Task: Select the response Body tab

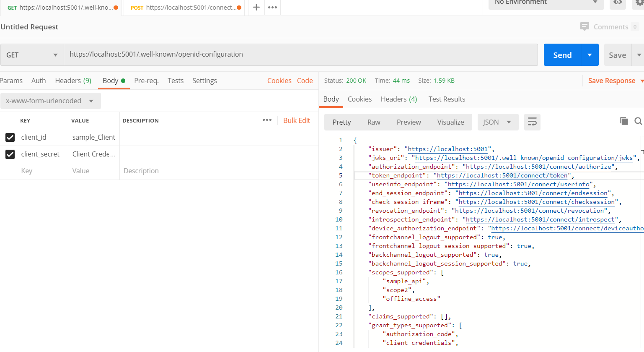Action: 331,99
